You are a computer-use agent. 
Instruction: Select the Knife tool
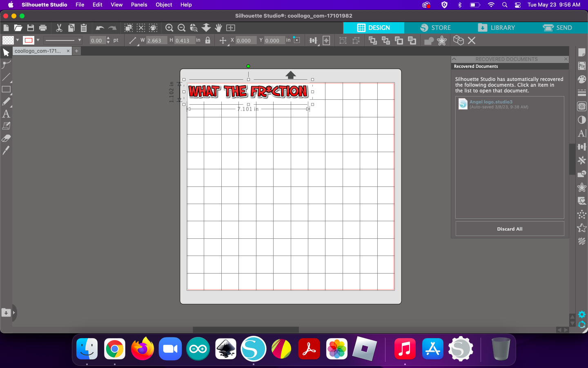coord(6,150)
